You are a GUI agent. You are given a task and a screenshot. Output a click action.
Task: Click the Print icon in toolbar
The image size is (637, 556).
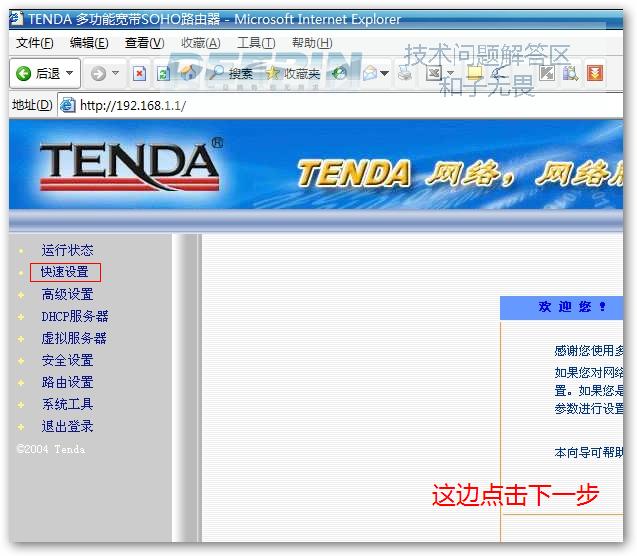[x=405, y=74]
